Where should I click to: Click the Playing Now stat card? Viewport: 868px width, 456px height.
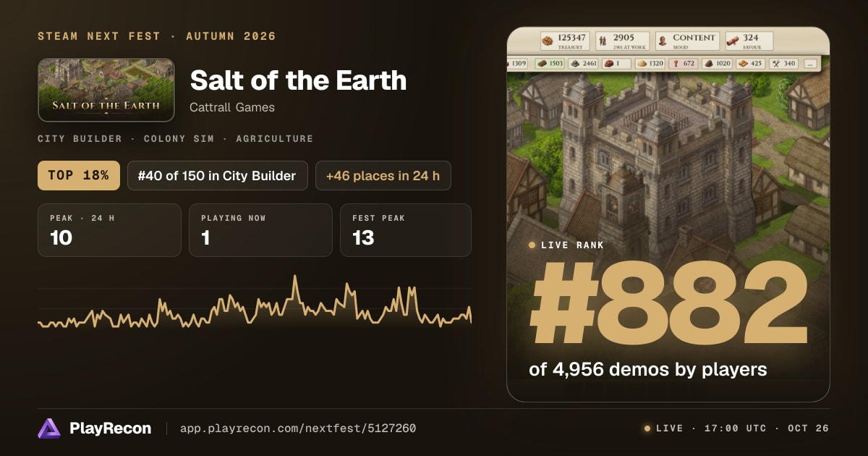coord(260,230)
